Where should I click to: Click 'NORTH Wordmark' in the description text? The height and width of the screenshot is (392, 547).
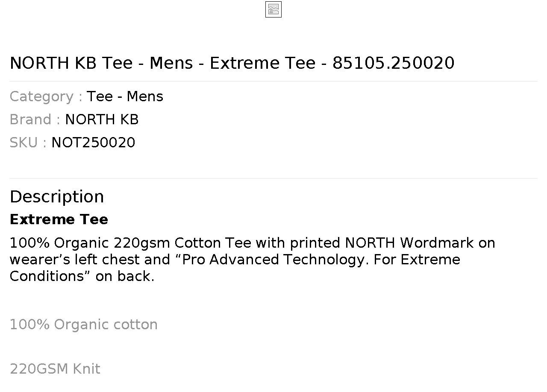(409, 243)
